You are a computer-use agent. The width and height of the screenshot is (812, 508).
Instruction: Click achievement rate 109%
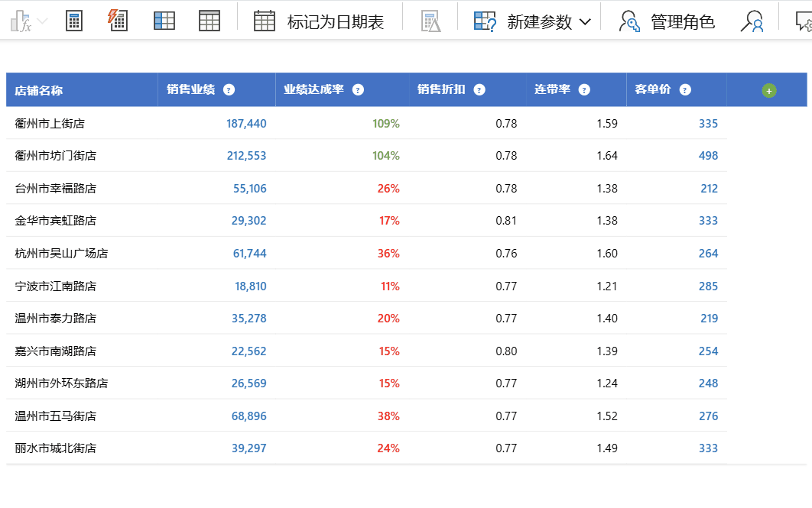[x=386, y=124]
